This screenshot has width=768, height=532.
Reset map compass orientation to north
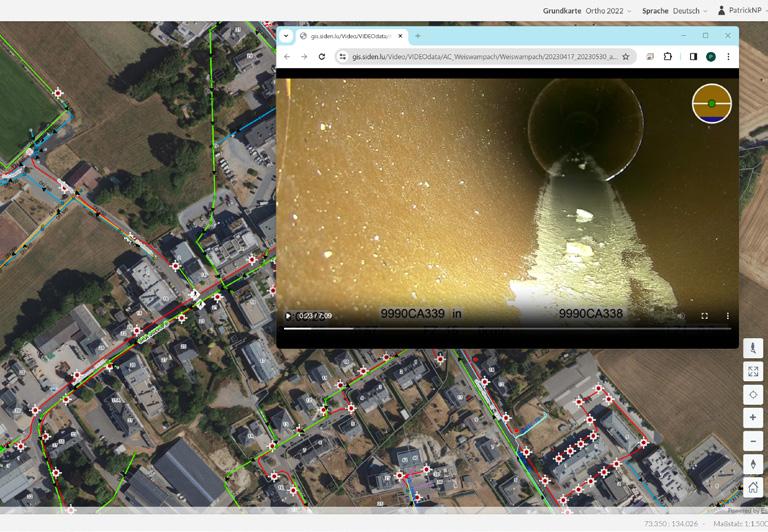[x=753, y=464]
